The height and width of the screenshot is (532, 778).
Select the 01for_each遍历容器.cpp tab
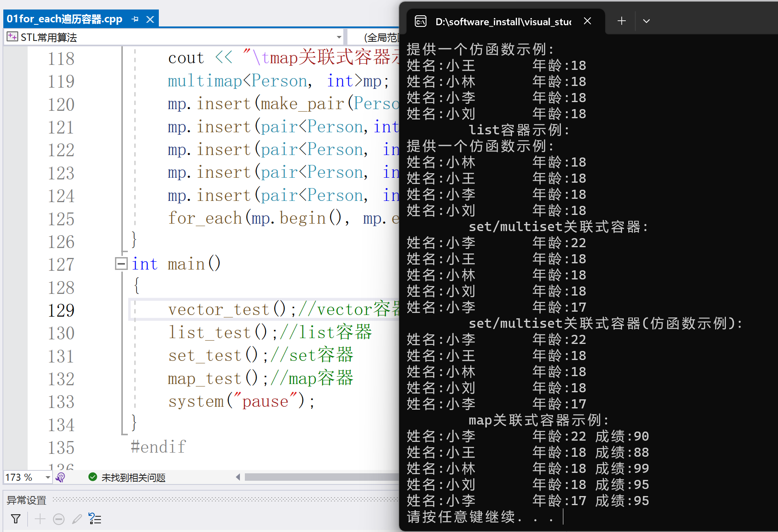pyautogui.click(x=65, y=19)
